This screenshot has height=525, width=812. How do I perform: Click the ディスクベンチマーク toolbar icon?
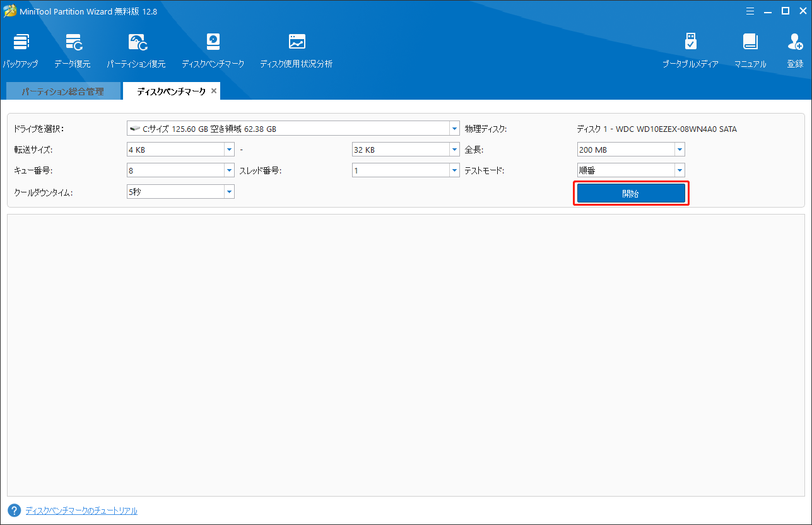[213, 50]
